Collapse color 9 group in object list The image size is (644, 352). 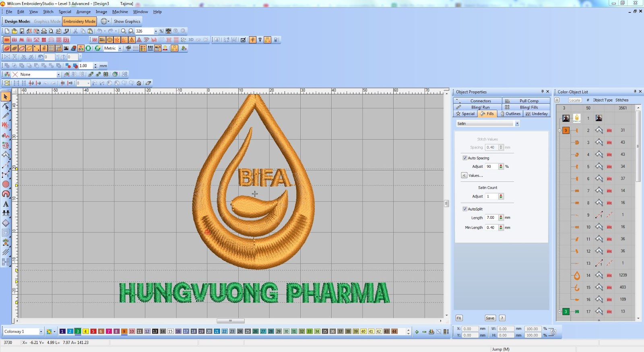point(559,130)
